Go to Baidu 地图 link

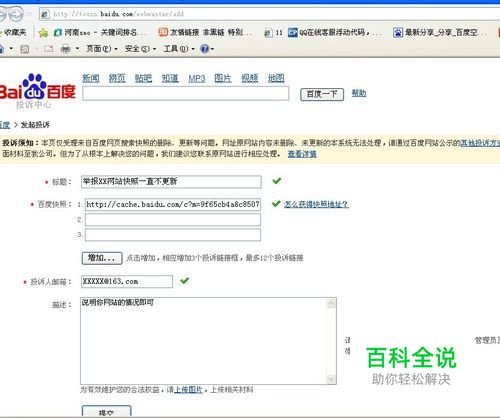coord(276,78)
